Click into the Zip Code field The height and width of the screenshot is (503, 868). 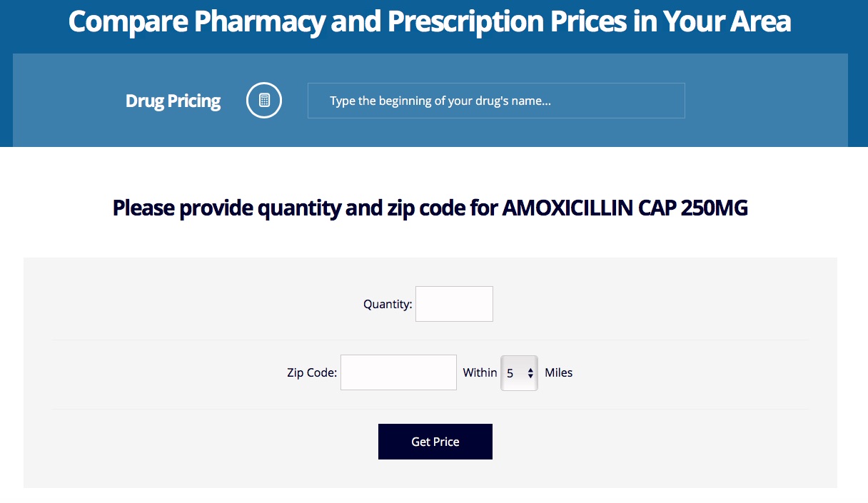398,372
